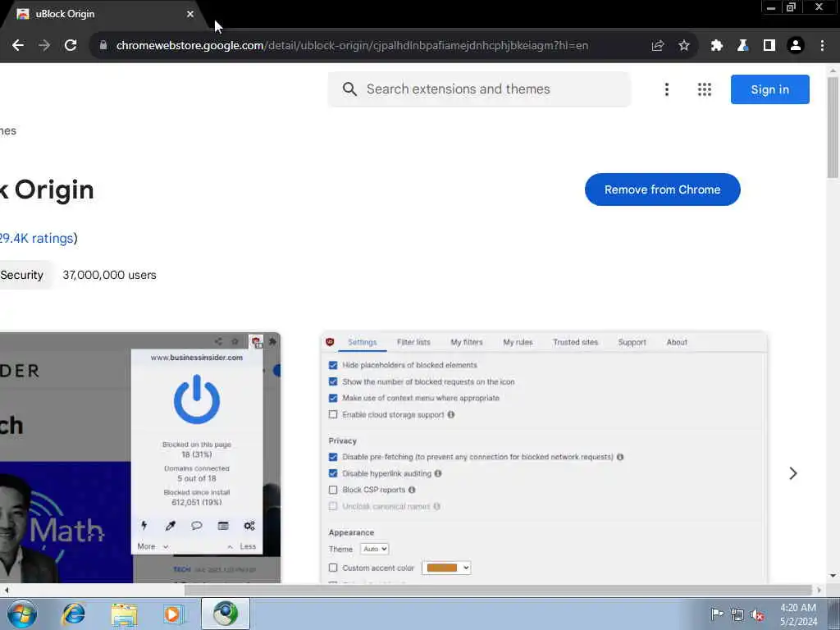The width and height of the screenshot is (840, 630).
Task: Launch Internet Explorer from the taskbar
Action: tap(73, 614)
